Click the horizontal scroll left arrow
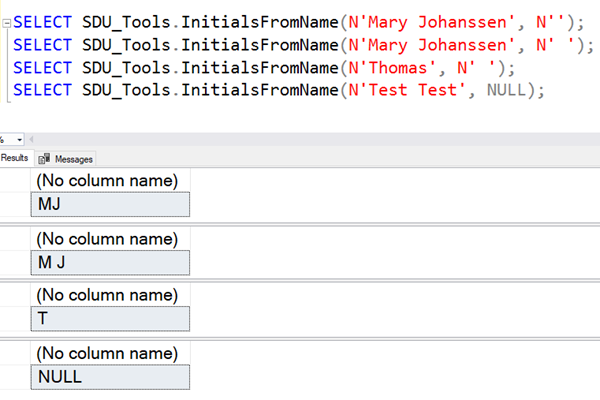Image resolution: width=600 pixels, height=400 pixels. point(31,139)
